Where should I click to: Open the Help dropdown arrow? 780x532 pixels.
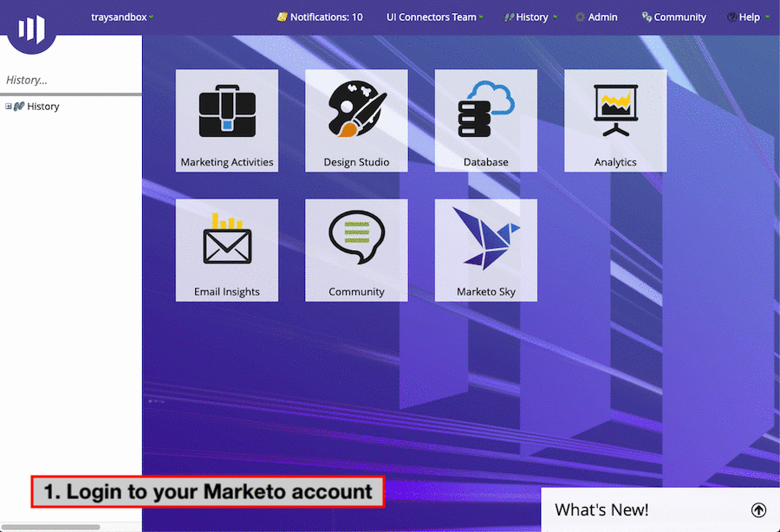[x=768, y=17]
